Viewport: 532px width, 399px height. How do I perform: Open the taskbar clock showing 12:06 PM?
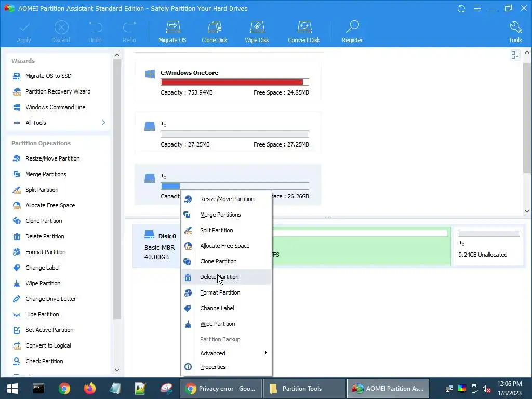[x=510, y=389]
